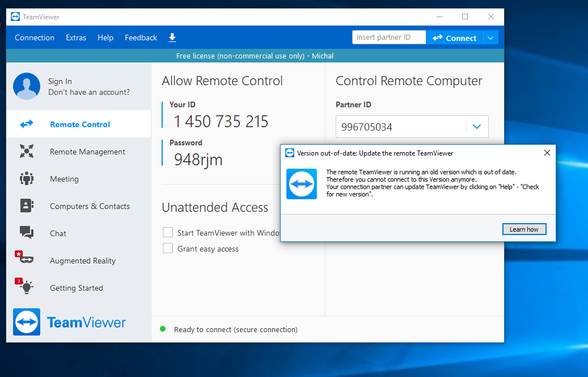Viewport: 588px width, 377px height.
Task: Open the Connection menu
Action: 35,37
